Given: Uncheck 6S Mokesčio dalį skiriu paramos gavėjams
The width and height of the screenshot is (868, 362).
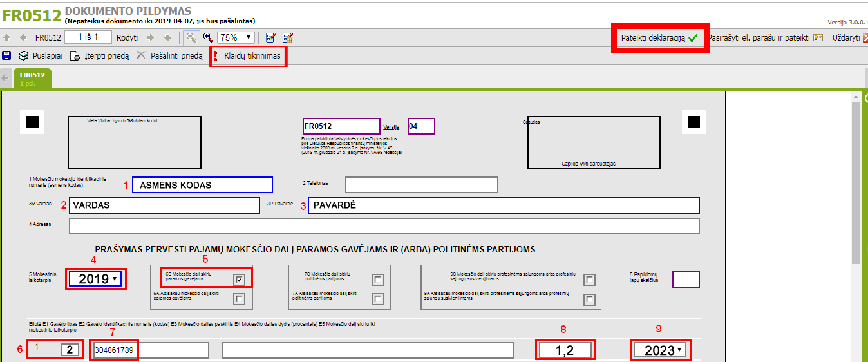Looking at the screenshot, I should 240,280.
